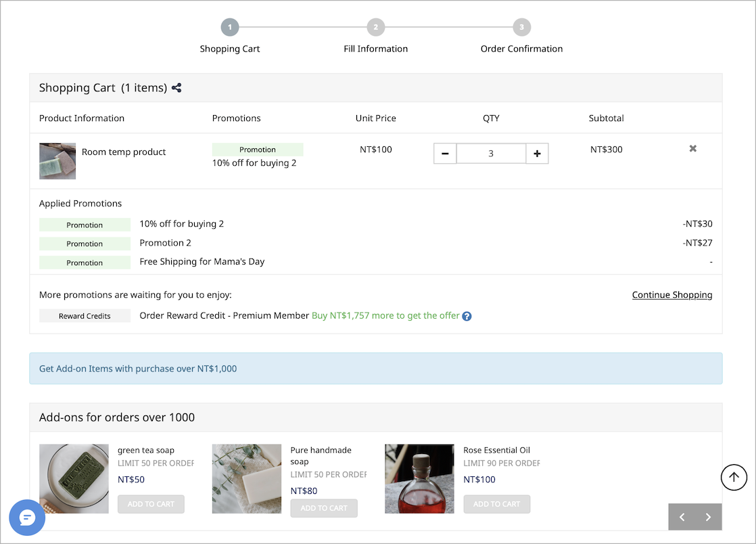This screenshot has height=544, width=756.
Task: Open green tea soap image
Action: tap(74, 478)
